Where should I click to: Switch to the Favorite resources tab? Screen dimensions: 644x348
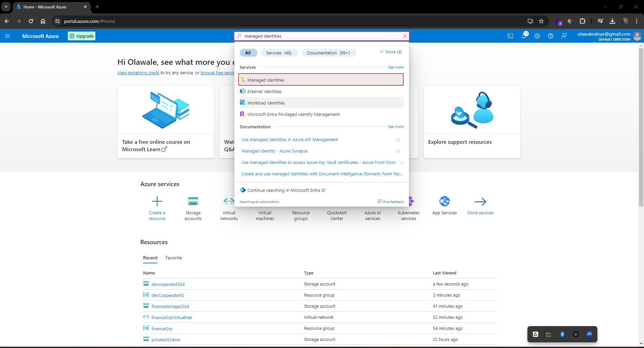click(x=173, y=258)
